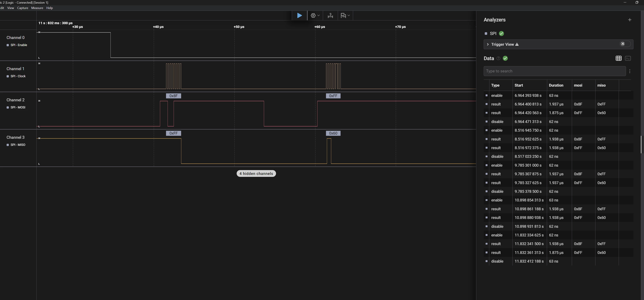
Task: Open the add annotation flag dropdown
Action: [x=345, y=15]
